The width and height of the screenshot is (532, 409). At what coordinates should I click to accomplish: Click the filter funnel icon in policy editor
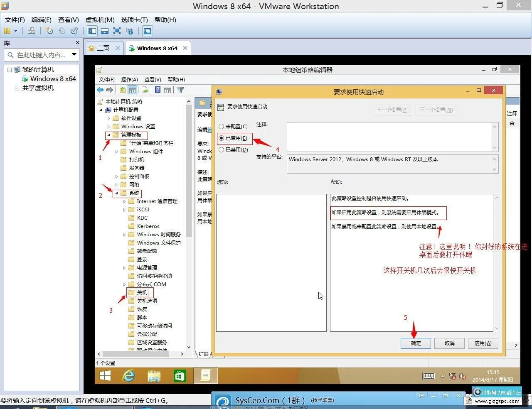click(180, 90)
